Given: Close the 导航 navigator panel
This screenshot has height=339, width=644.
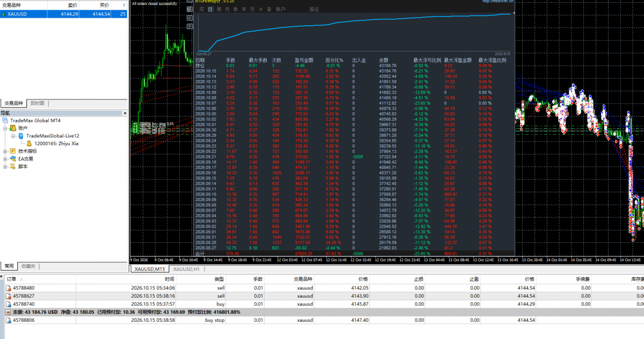Looking at the screenshot, I should click(x=125, y=113).
